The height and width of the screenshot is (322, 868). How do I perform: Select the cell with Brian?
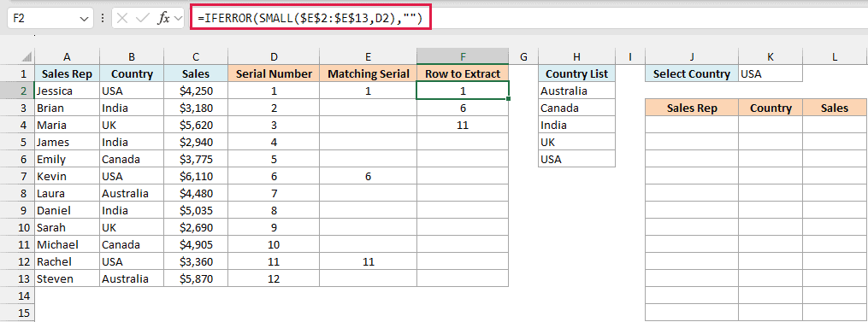pos(67,108)
